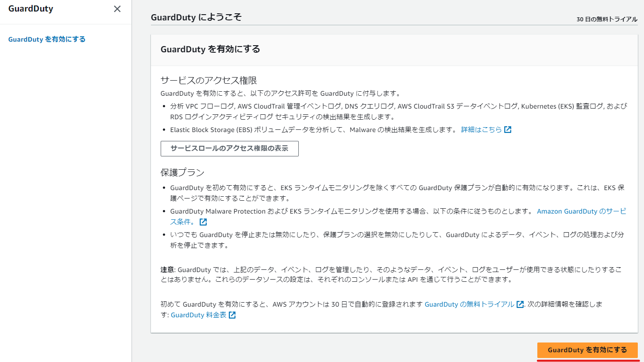This screenshot has height=362, width=644.
Task: Click external link icon beside 詳細はこちら
Action: click(x=508, y=129)
